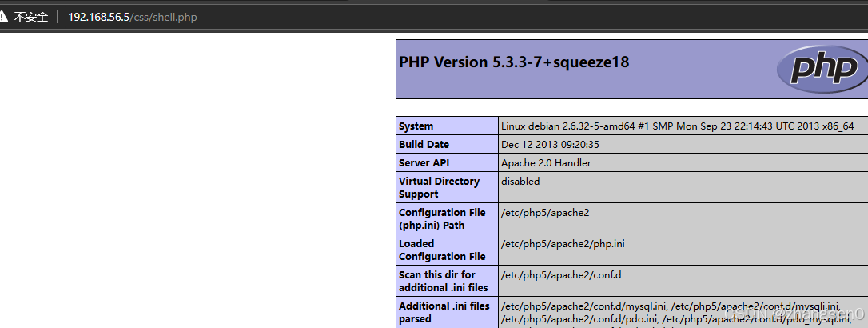868x328 pixels.
Task: Select the Apache 2.0 Handler value
Action: click(x=546, y=162)
